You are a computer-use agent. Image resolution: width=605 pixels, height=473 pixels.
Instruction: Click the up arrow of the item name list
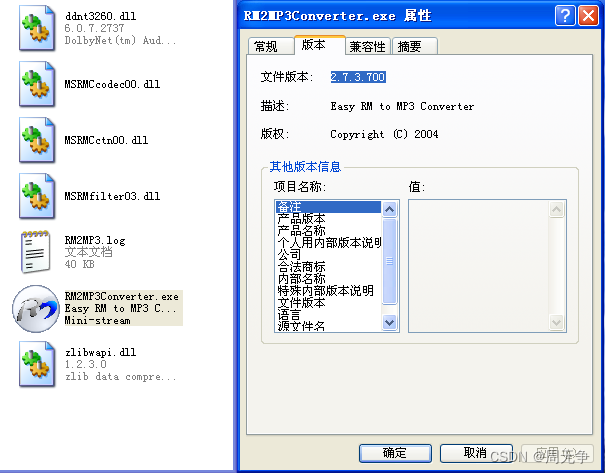pos(389,209)
